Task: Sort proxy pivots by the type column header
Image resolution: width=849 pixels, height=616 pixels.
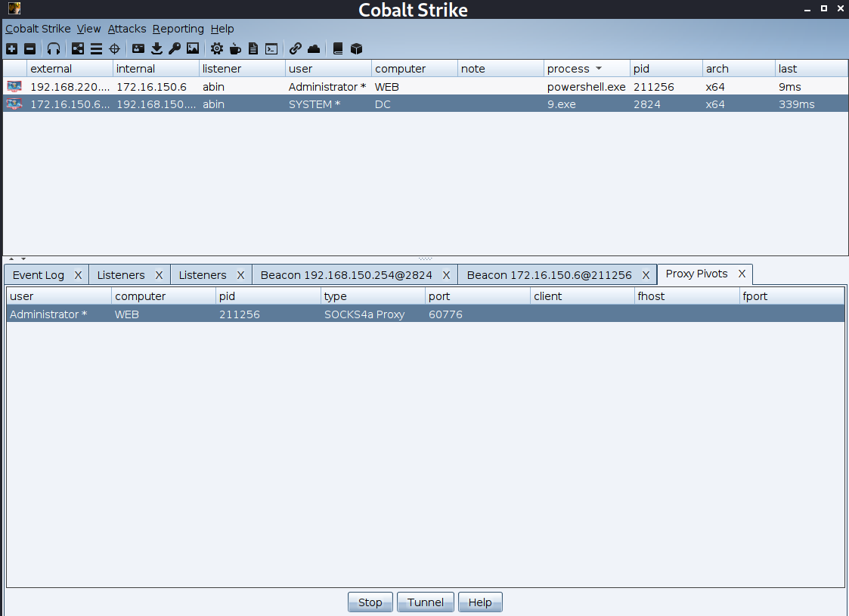Action: pos(373,296)
